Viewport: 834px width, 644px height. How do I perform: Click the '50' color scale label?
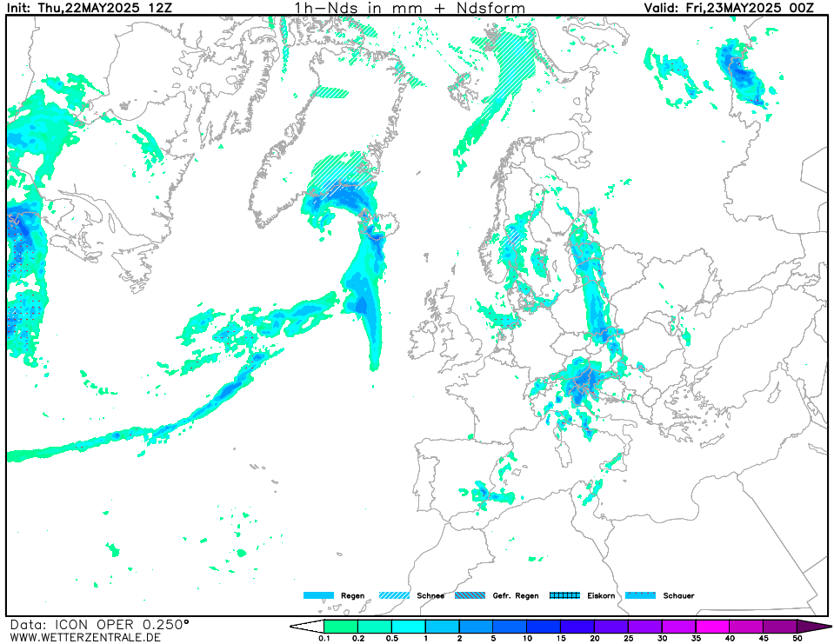(797, 638)
